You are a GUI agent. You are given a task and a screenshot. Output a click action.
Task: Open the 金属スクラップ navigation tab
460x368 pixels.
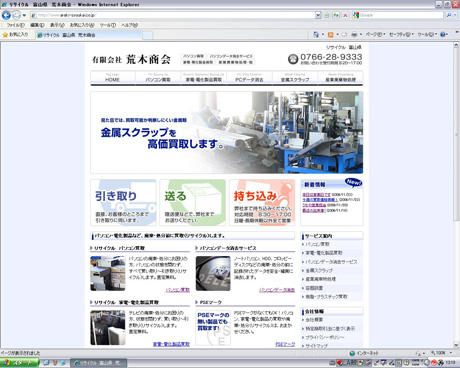pyautogui.click(x=295, y=78)
